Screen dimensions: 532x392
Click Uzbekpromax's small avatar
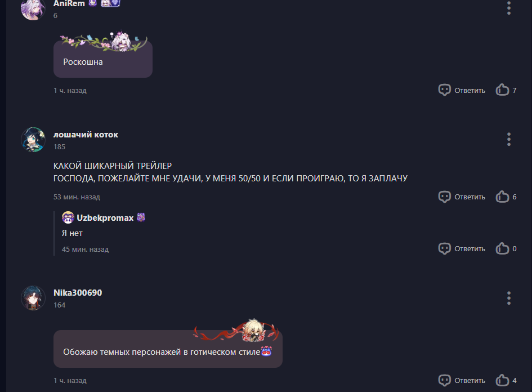(68, 217)
